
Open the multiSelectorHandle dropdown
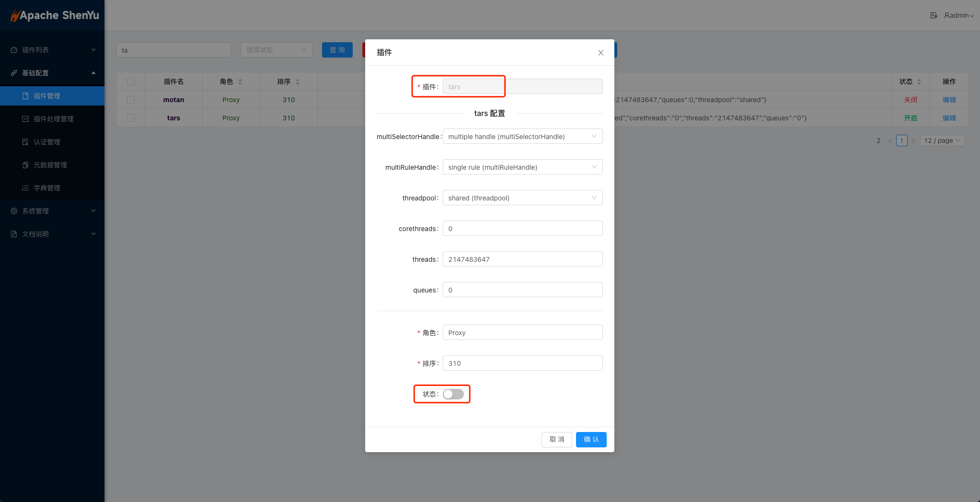tap(522, 137)
